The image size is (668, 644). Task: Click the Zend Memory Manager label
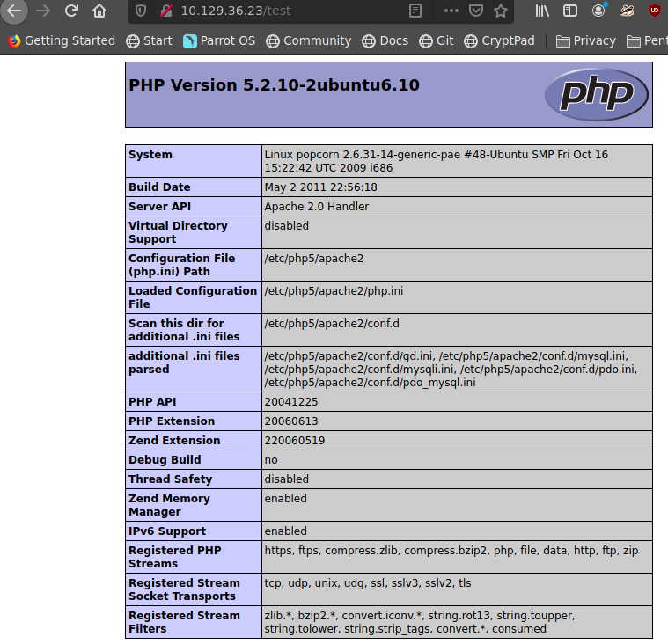pos(169,505)
